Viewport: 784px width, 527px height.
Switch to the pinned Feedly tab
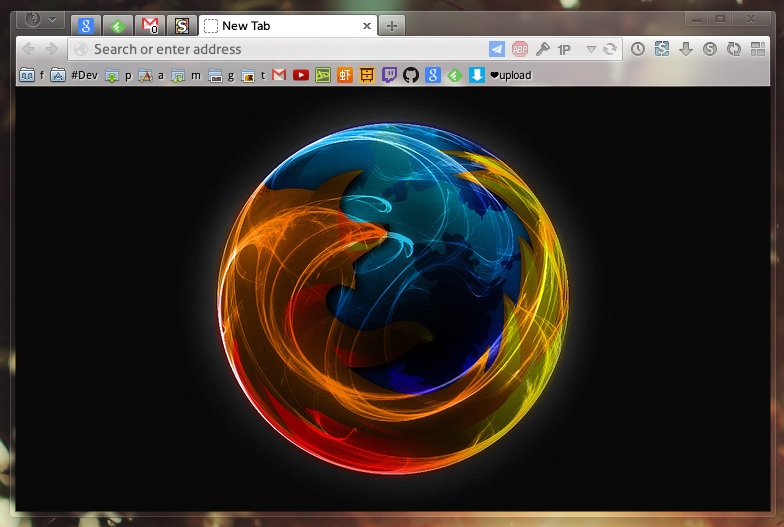pos(118,26)
